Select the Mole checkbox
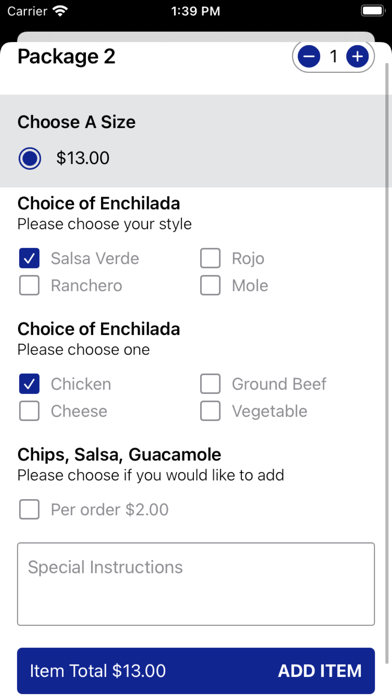Screen dimensions: 392x696 tap(210, 285)
